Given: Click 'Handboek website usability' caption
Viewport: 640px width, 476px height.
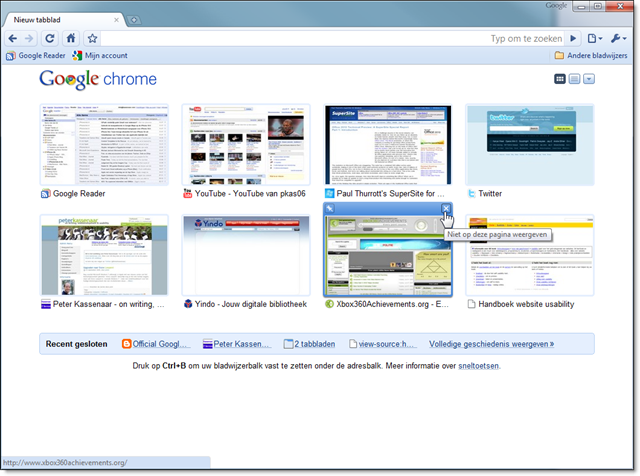Looking at the screenshot, I should pos(526,304).
